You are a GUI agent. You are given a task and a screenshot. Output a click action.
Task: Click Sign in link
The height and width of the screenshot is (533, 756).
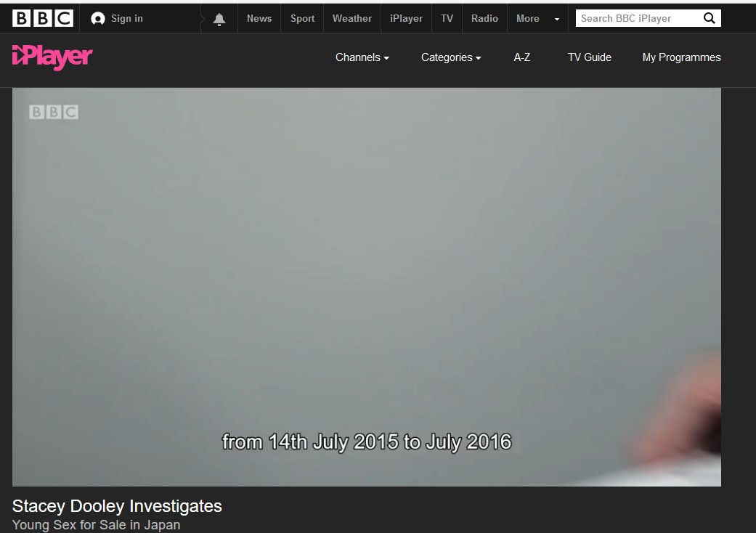(127, 18)
